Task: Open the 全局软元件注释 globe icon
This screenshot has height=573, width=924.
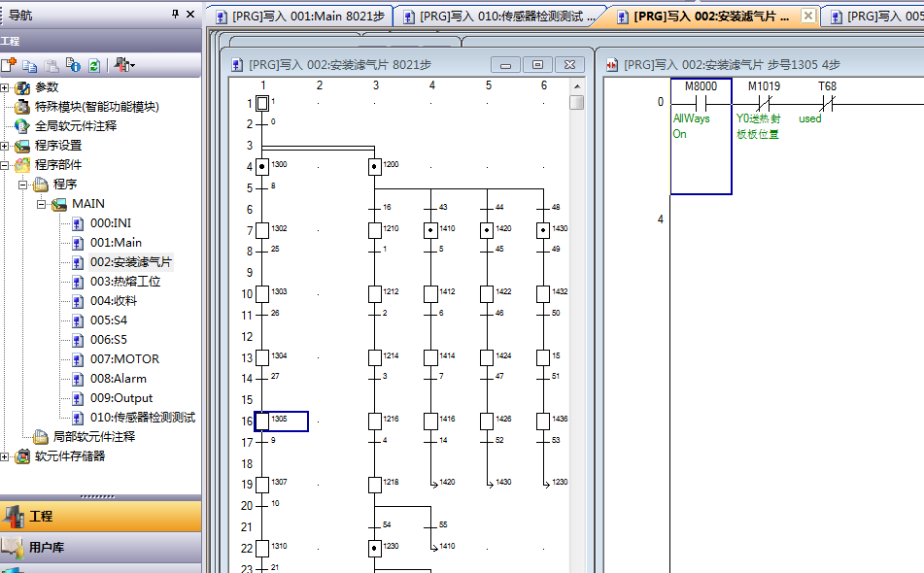Action: point(21,126)
